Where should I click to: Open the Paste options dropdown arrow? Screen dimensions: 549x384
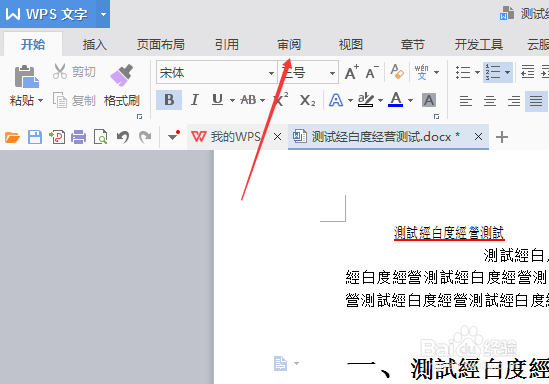click(41, 101)
